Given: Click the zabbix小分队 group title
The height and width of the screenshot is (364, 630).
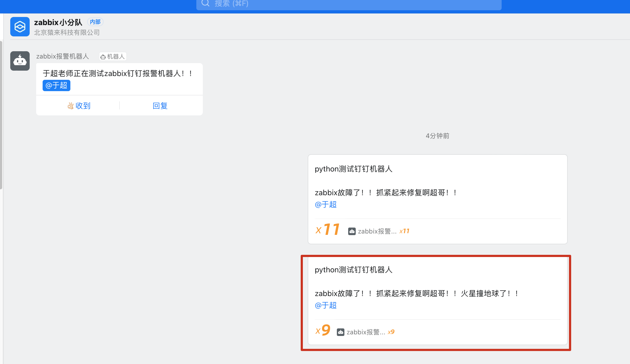Looking at the screenshot, I should click(x=58, y=22).
